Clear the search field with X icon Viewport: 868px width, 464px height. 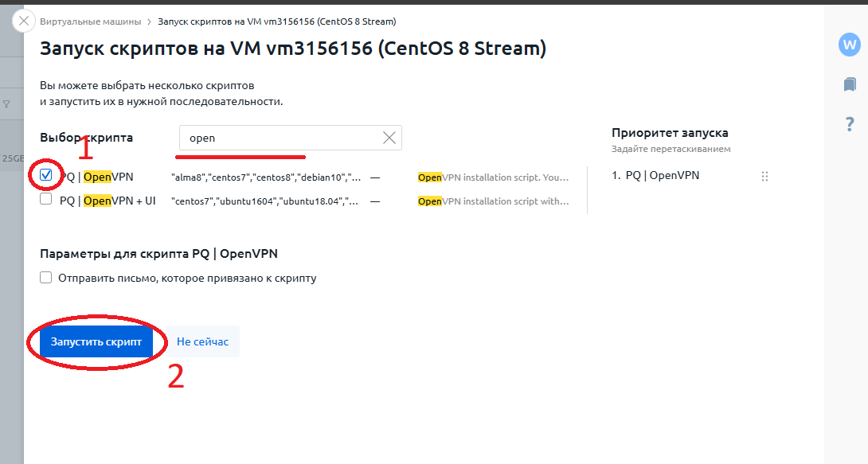pos(389,138)
